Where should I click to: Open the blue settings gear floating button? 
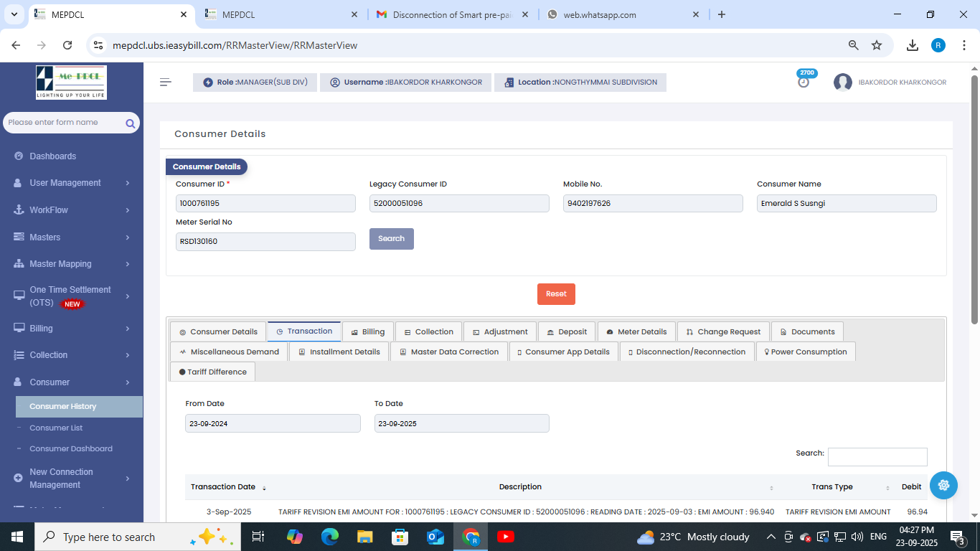pos(943,485)
